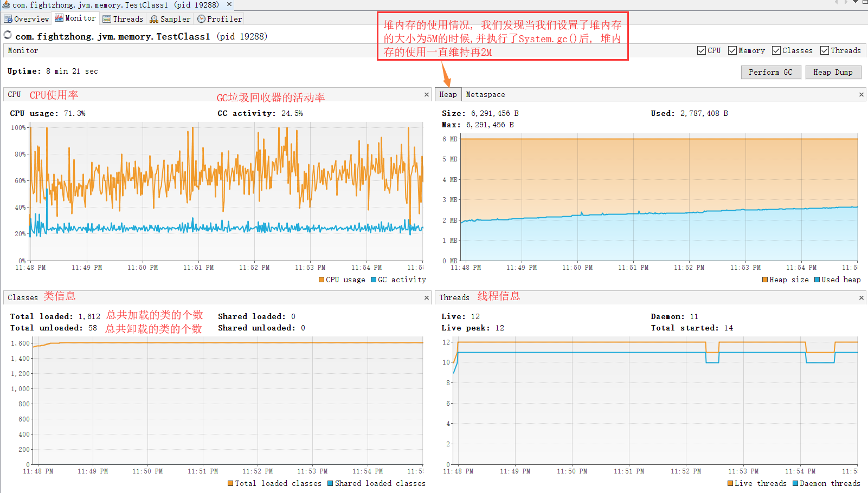Select the Heap memory tab

[x=448, y=94]
